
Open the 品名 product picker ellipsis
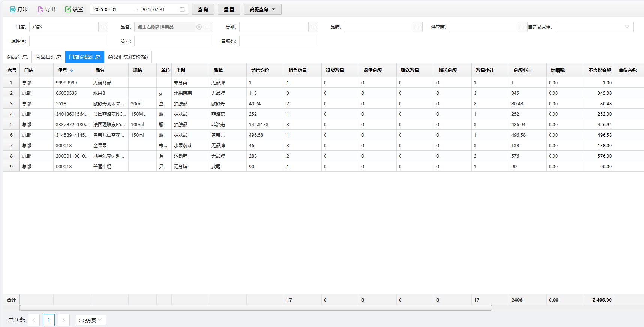click(207, 27)
